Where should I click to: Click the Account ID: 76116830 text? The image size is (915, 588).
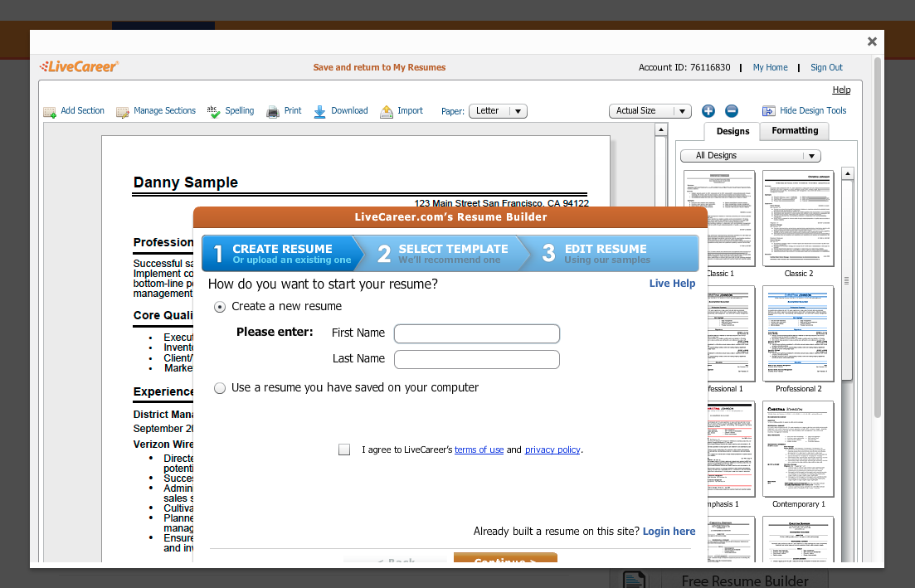click(x=684, y=68)
